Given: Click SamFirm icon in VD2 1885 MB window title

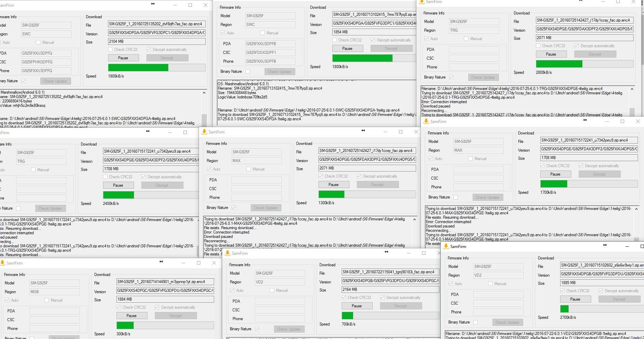Looking at the screenshot, I should (x=446, y=247).
